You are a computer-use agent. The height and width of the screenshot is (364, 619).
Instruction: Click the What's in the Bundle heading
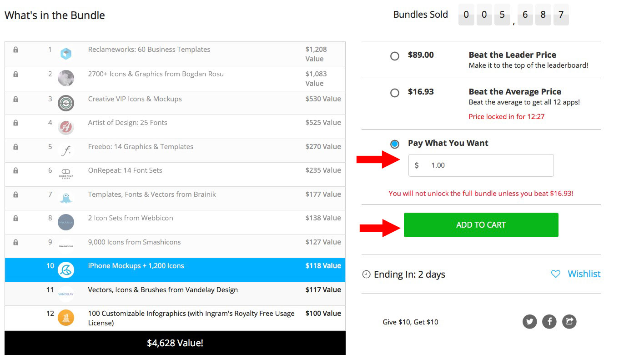(x=55, y=15)
